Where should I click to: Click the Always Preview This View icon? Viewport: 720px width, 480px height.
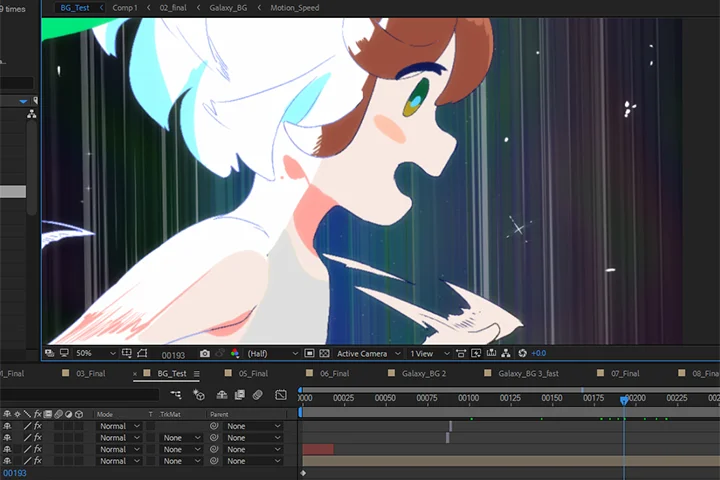click(49, 353)
